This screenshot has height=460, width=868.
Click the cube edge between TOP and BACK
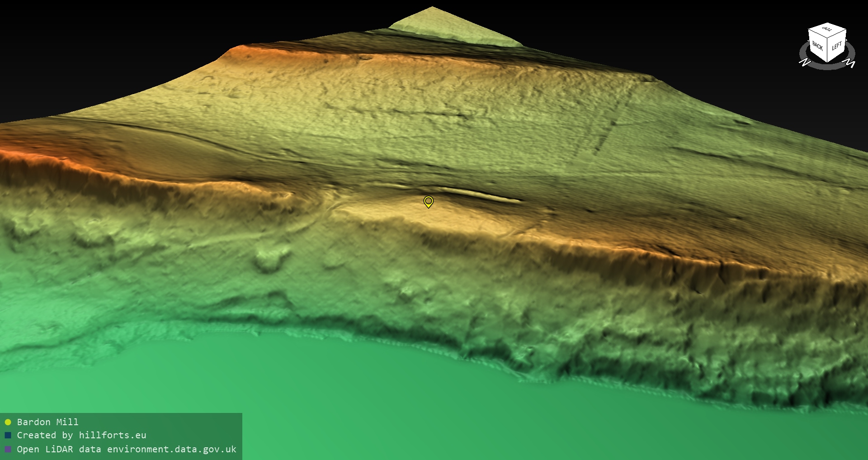[817, 33]
